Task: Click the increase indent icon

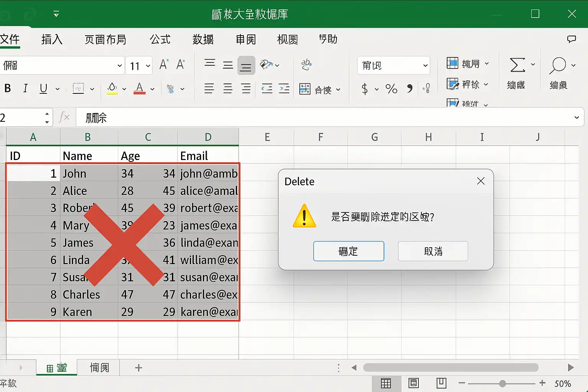Action: click(x=284, y=89)
